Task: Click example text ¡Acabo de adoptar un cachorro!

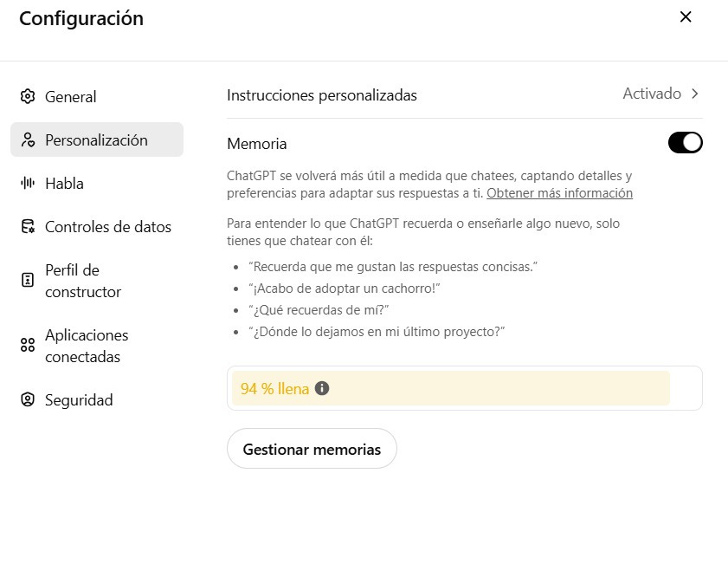Action: (344, 288)
